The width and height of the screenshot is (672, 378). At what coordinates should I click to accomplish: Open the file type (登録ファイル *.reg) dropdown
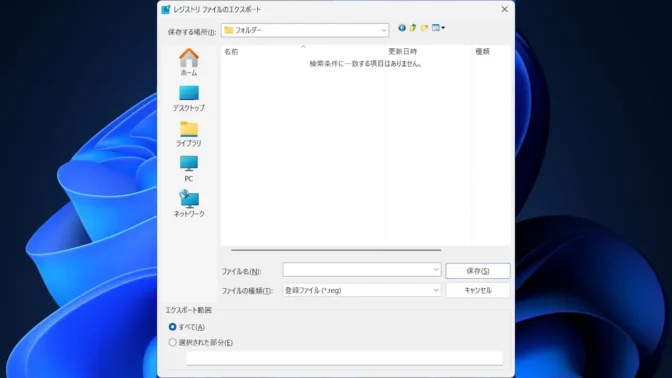[362, 290]
